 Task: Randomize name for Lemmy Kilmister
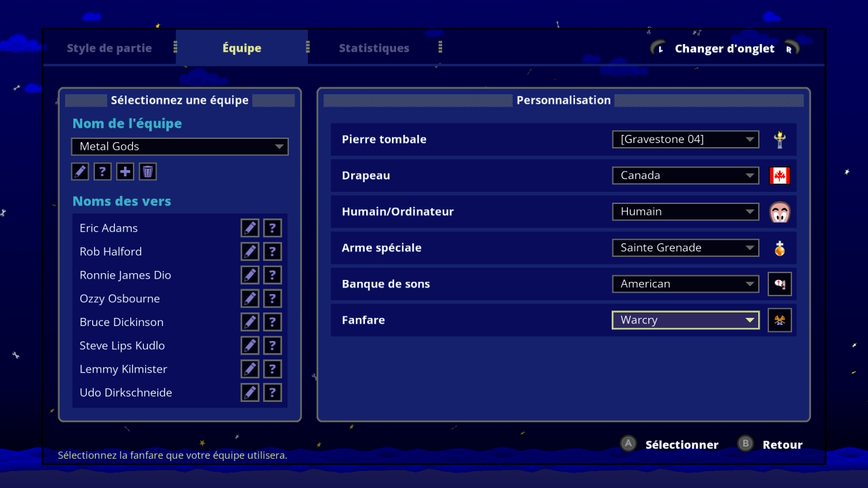tap(273, 369)
